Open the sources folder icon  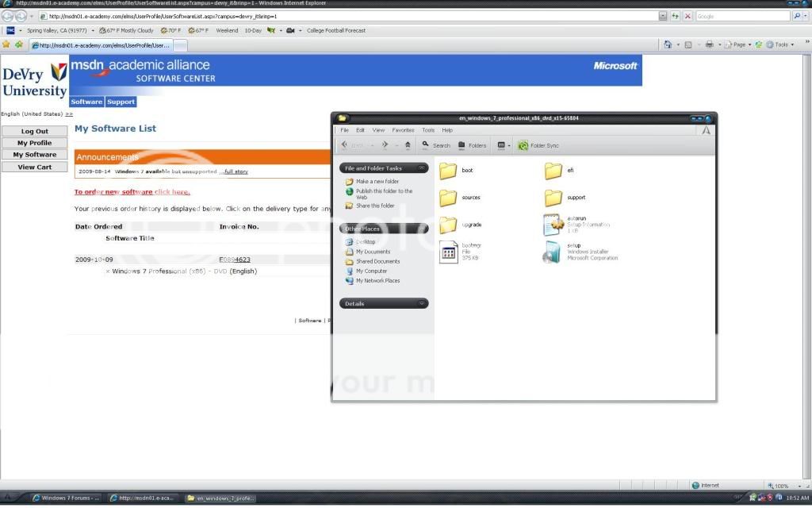(449, 198)
